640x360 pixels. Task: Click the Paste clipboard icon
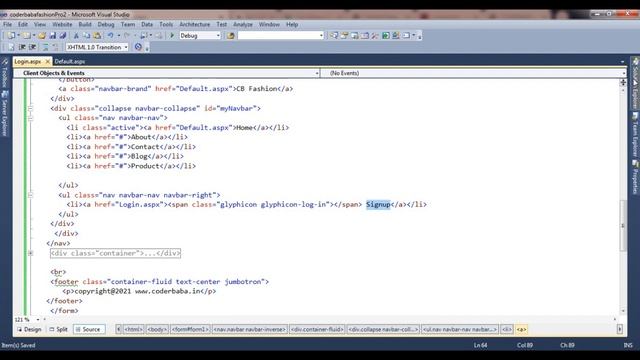pos(97,36)
